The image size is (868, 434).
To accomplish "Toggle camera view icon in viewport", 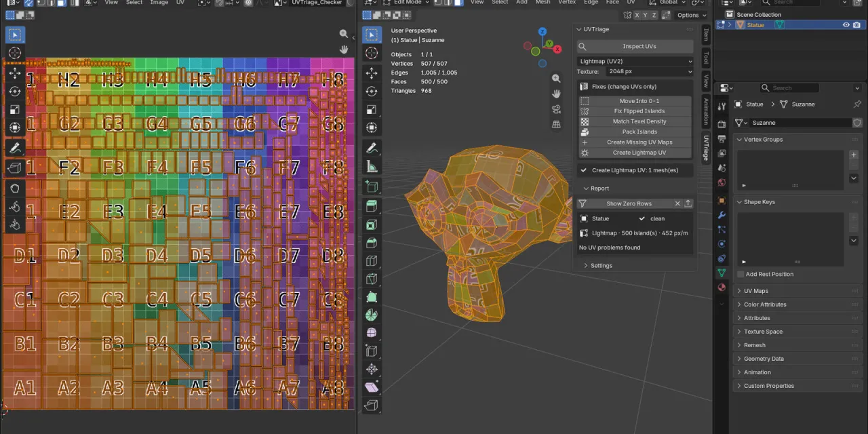I will coord(556,109).
